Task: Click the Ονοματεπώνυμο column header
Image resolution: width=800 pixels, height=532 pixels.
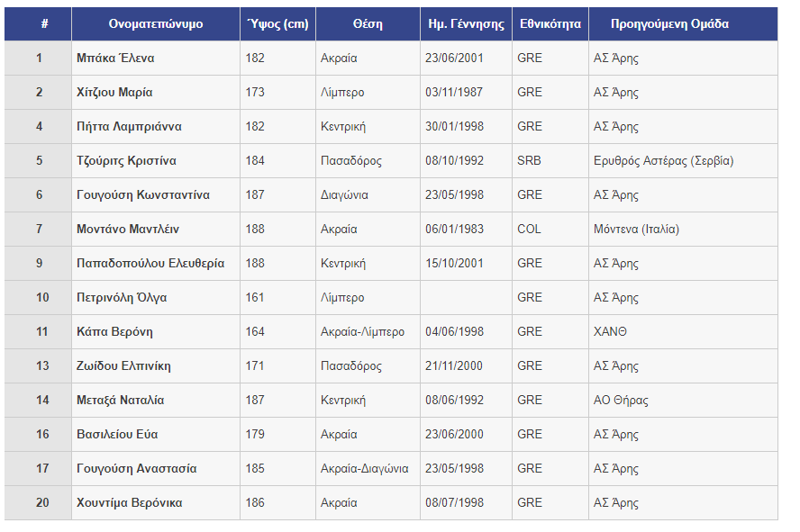Action: pos(156,24)
